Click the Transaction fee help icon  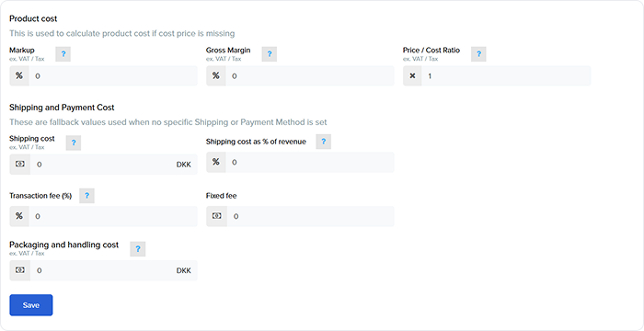[86, 196]
